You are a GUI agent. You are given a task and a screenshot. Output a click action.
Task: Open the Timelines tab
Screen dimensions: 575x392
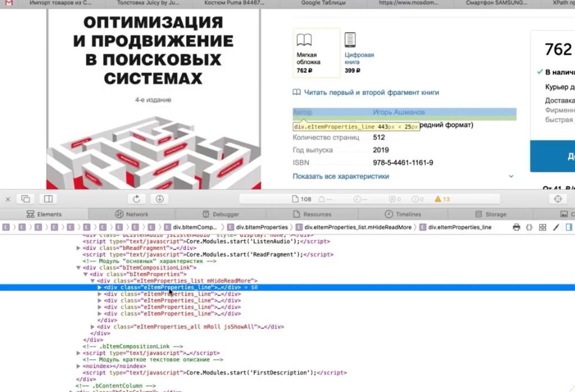click(x=403, y=214)
